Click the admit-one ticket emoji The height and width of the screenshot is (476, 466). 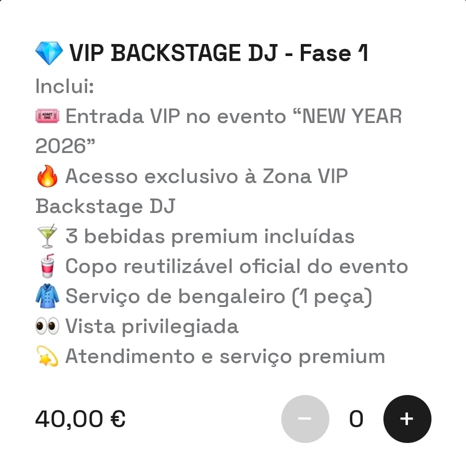pyautogui.click(x=48, y=116)
